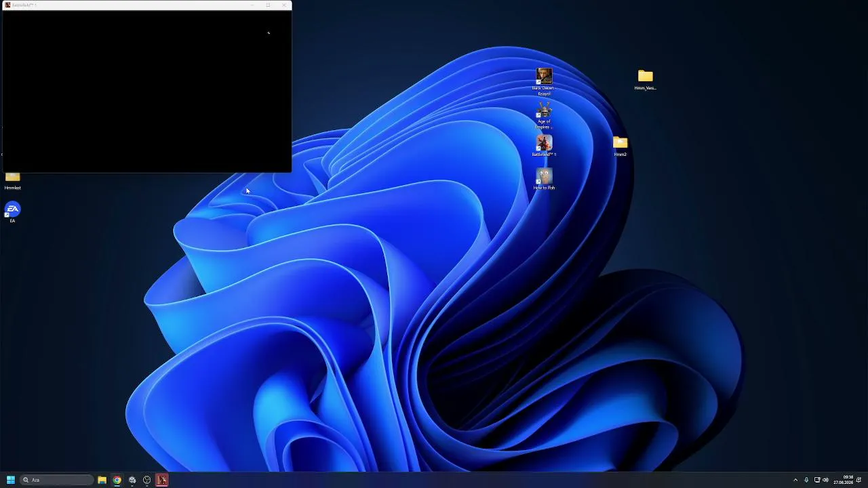868x488 pixels.
Task: Open the network status tray icon
Action: (x=817, y=480)
